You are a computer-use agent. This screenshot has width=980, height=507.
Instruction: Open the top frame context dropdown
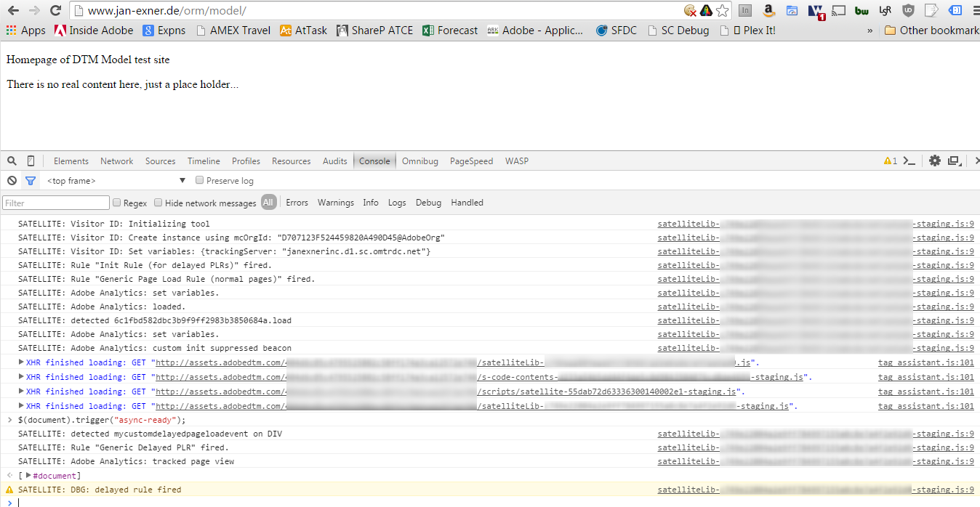(x=116, y=181)
